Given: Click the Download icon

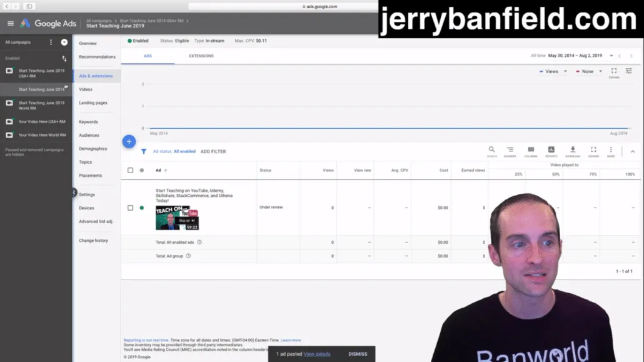Looking at the screenshot, I should (573, 151).
